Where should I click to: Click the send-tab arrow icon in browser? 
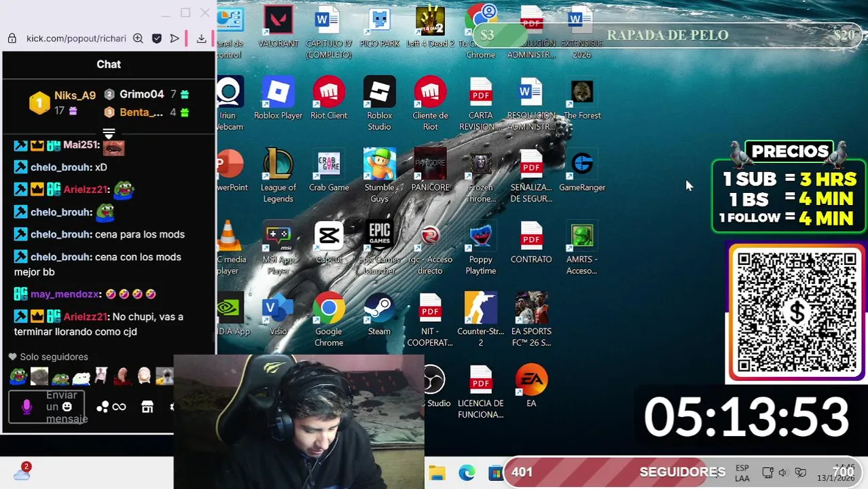[x=175, y=39]
